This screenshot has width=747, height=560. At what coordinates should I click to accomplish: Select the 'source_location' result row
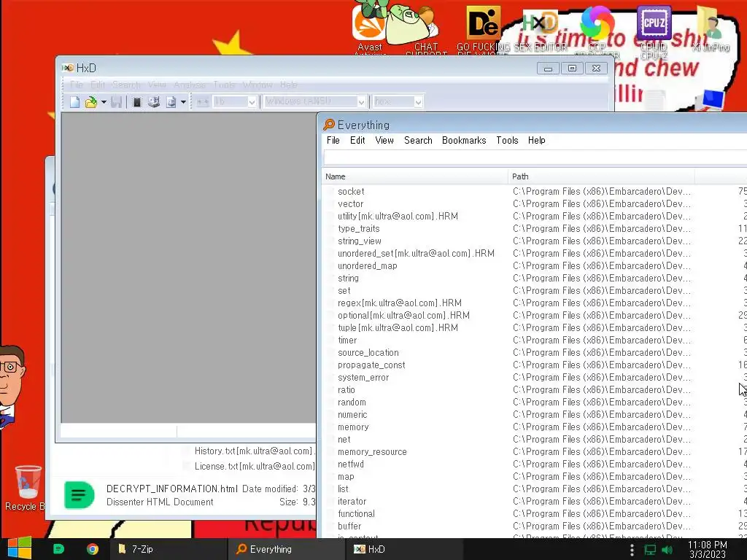point(368,352)
